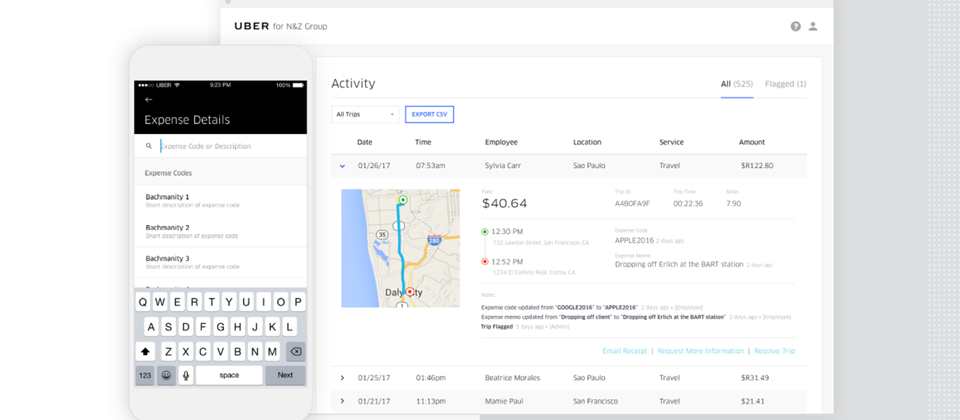Click the 12:30 PM pickup time

[x=508, y=232]
